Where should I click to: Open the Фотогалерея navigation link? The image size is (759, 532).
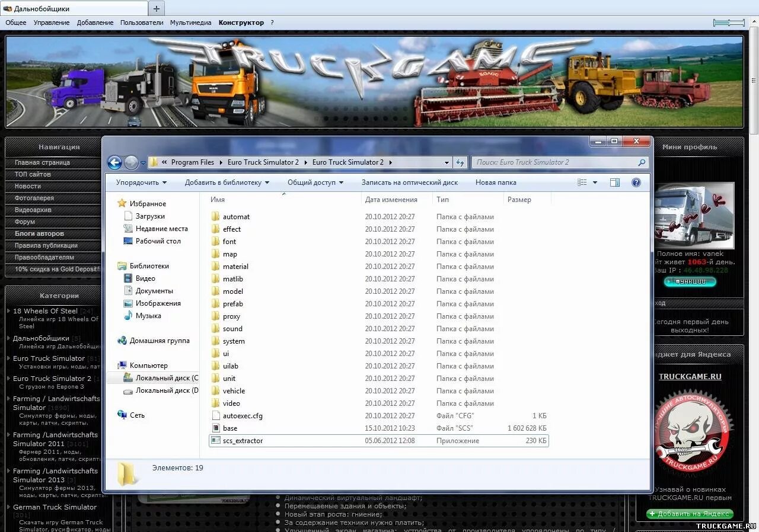coord(34,198)
